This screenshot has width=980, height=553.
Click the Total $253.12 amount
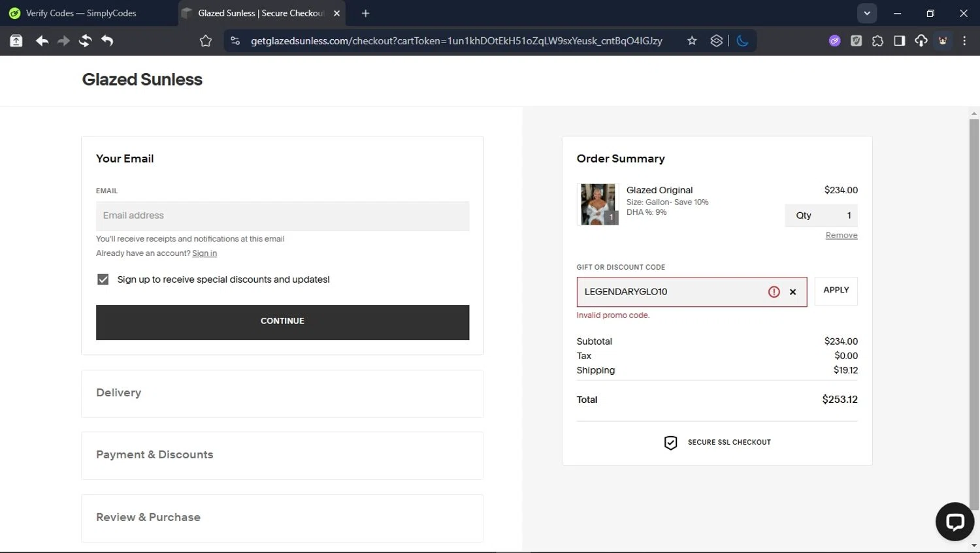840,400
